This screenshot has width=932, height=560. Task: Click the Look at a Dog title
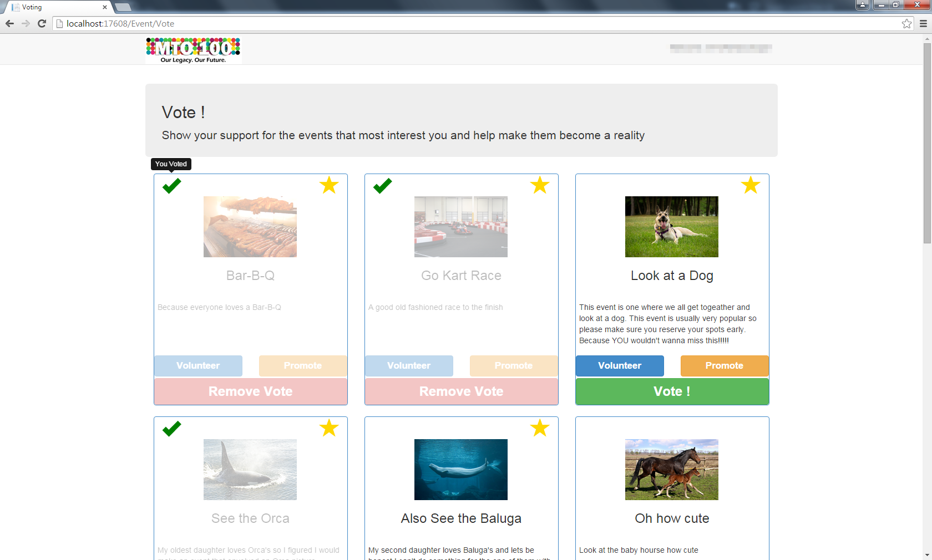pyautogui.click(x=672, y=276)
